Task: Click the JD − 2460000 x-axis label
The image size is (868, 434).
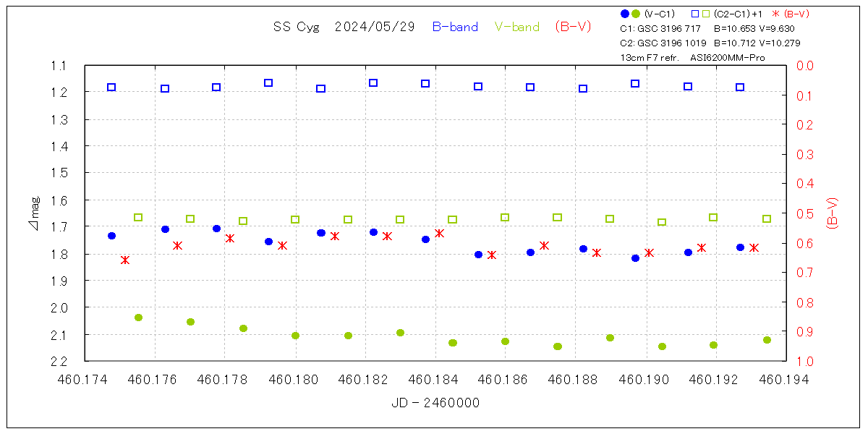Action: (435, 403)
